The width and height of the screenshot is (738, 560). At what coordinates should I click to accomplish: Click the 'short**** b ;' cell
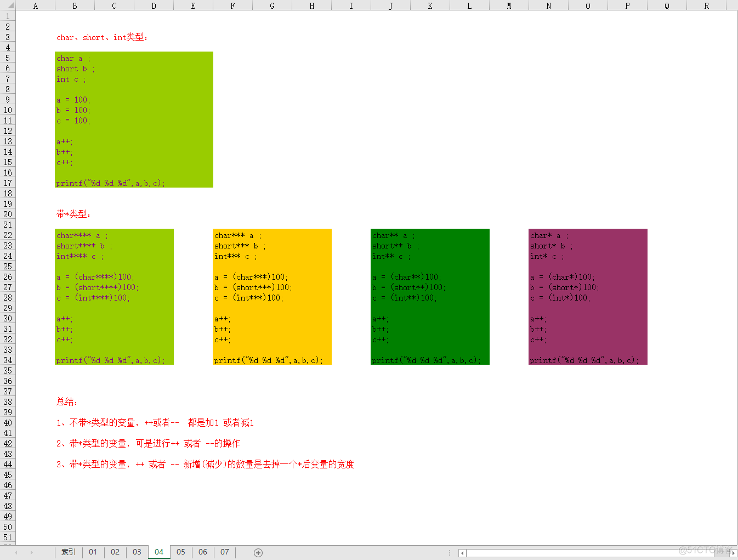click(84, 246)
